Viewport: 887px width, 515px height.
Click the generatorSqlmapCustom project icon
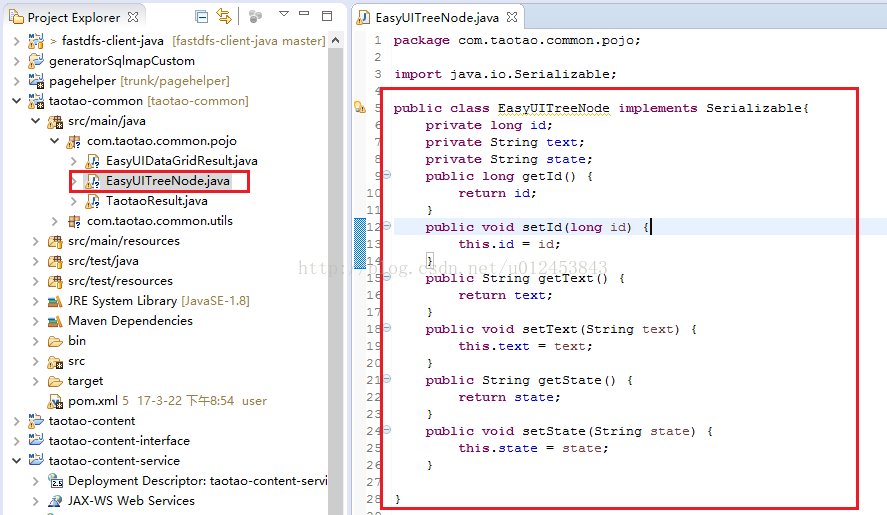[x=36, y=61]
